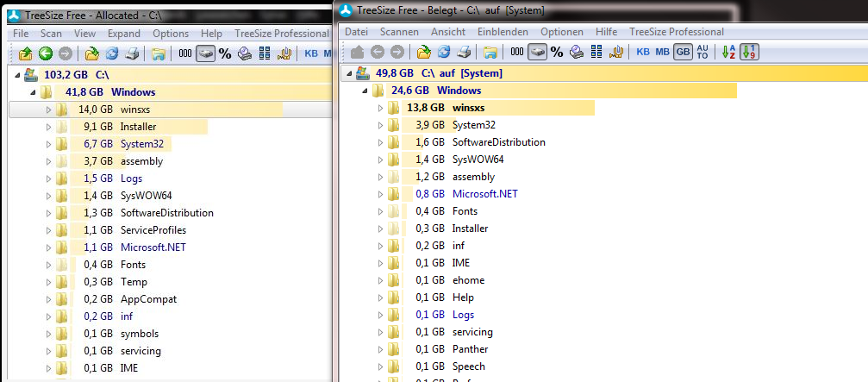Collapse the C:\ root node in left window
Image resolution: width=868 pixels, height=382 pixels.
coord(16,75)
